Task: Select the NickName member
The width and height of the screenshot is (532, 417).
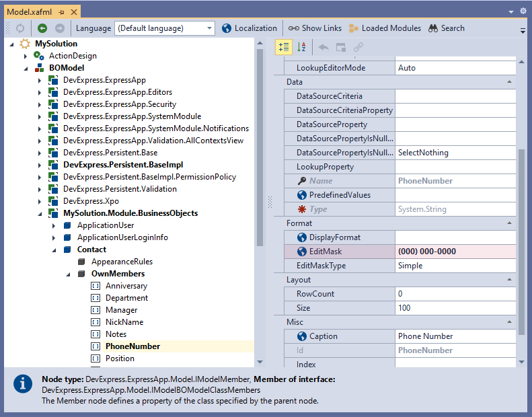Action: click(x=124, y=322)
